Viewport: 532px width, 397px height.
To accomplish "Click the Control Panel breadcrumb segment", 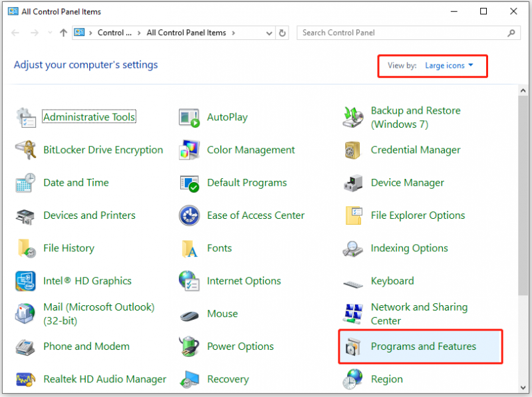I will (x=114, y=33).
